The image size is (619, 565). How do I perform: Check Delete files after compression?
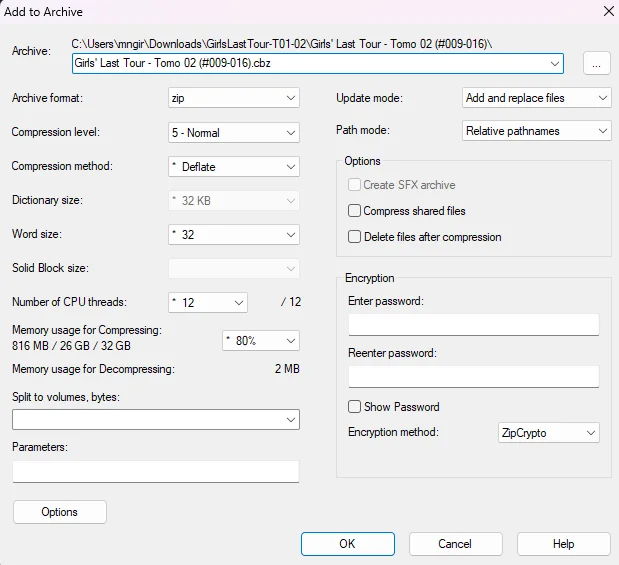coord(355,237)
